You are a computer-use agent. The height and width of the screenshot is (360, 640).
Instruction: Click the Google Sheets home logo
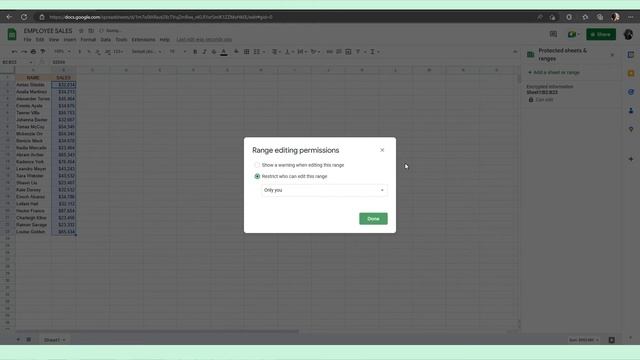point(12,34)
